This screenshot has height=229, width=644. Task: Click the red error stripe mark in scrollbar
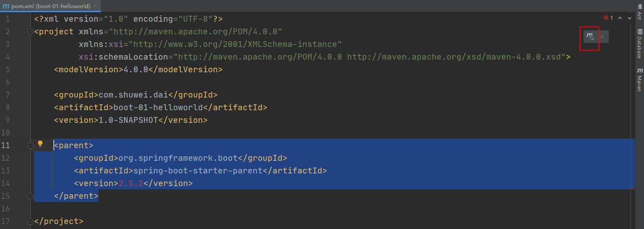(632, 189)
